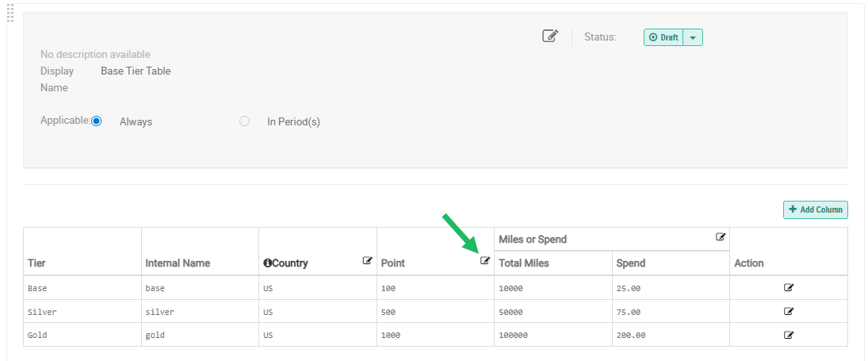
Task: Click the Country info icon
Action: (267, 263)
